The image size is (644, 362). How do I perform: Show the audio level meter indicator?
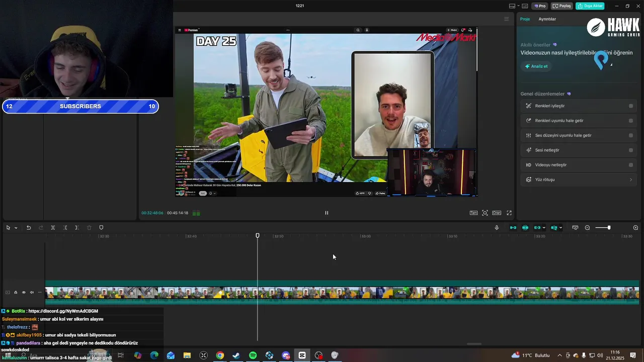click(x=196, y=213)
